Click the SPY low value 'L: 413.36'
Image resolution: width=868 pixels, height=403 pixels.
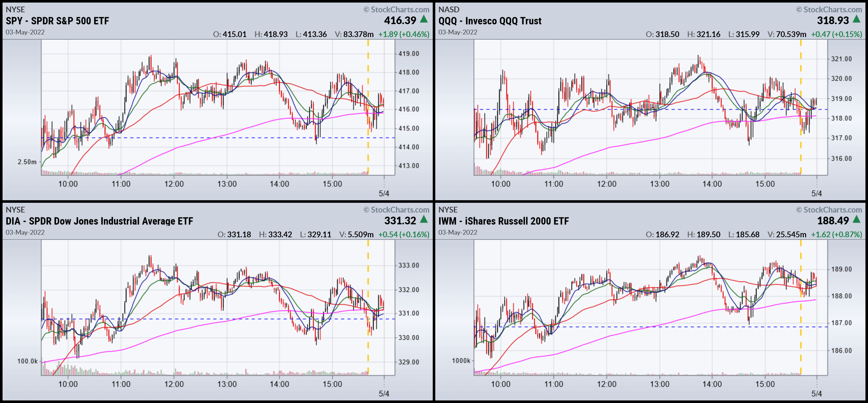(x=311, y=34)
